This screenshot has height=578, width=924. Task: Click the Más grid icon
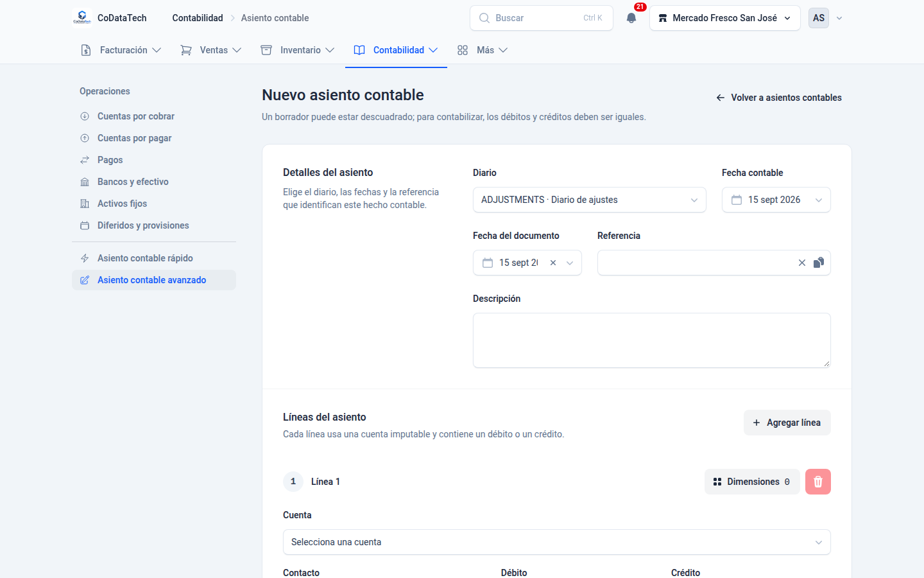pos(463,50)
